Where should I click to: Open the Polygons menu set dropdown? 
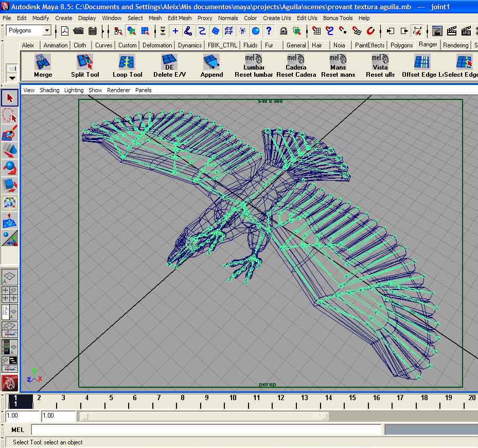(x=47, y=30)
